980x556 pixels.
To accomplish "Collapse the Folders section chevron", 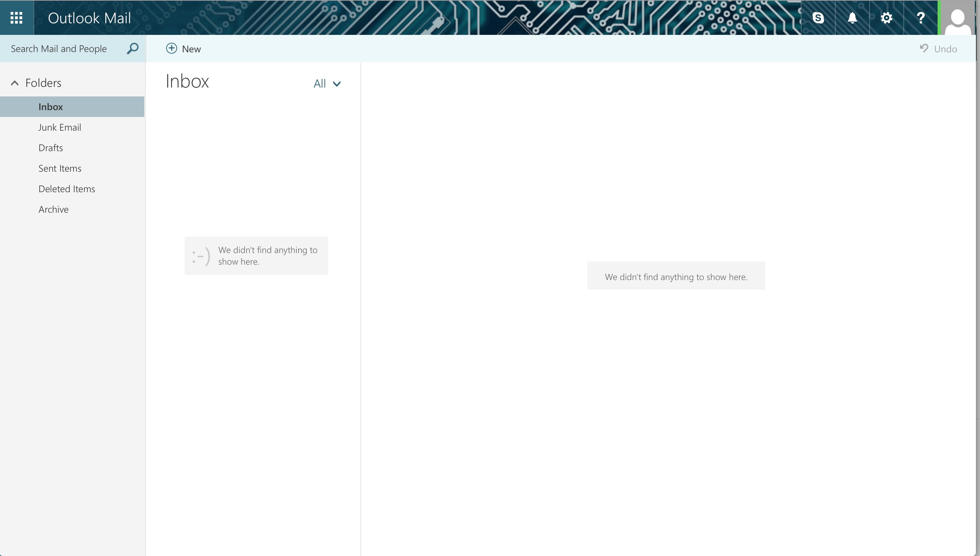I will coord(14,83).
